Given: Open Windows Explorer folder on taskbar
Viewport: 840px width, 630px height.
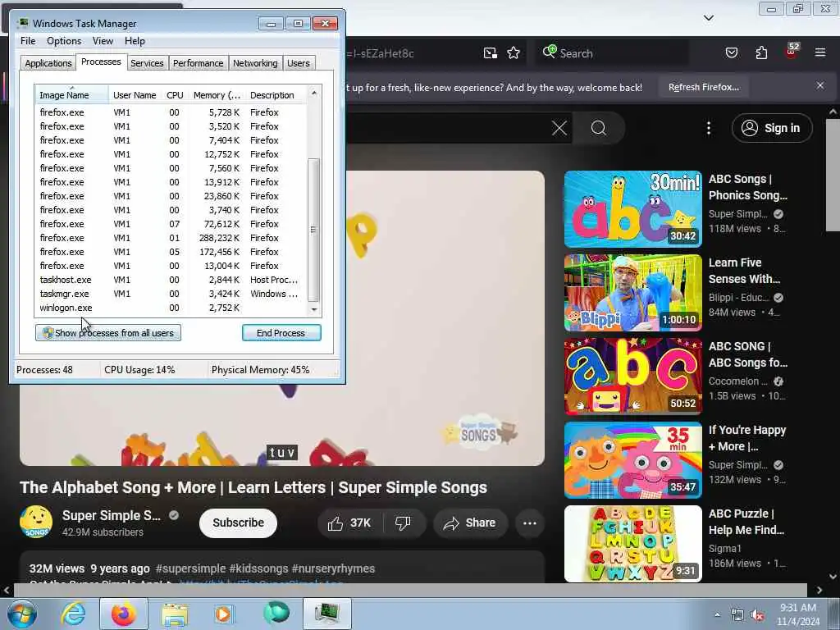Looking at the screenshot, I should coord(174,614).
